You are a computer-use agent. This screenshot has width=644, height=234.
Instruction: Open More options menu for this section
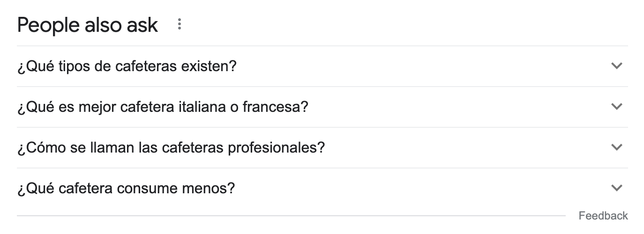click(x=179, y=24)
